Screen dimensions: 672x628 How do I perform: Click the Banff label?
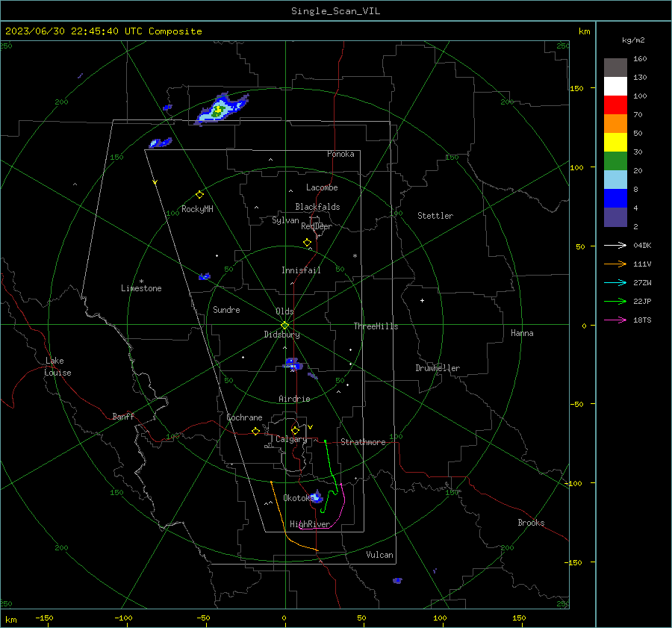pyautogui.click(x=123, y=417)
